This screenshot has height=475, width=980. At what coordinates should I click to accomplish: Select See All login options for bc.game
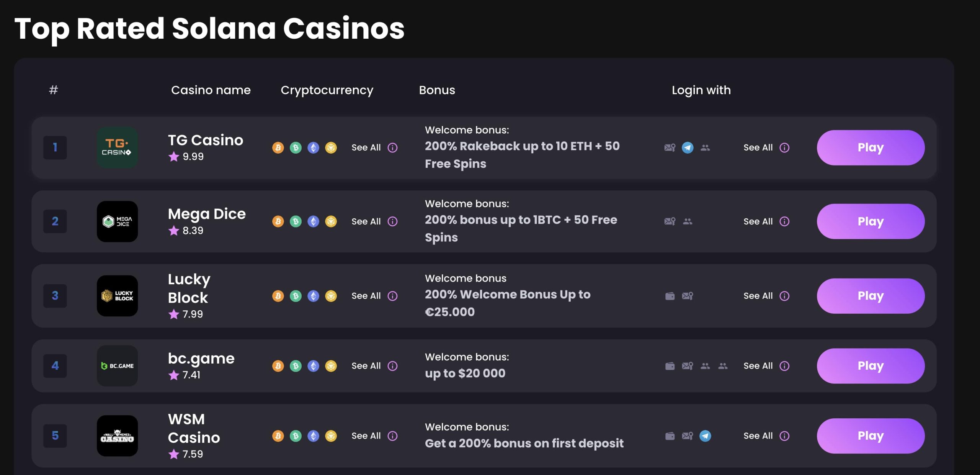point(758,365)
